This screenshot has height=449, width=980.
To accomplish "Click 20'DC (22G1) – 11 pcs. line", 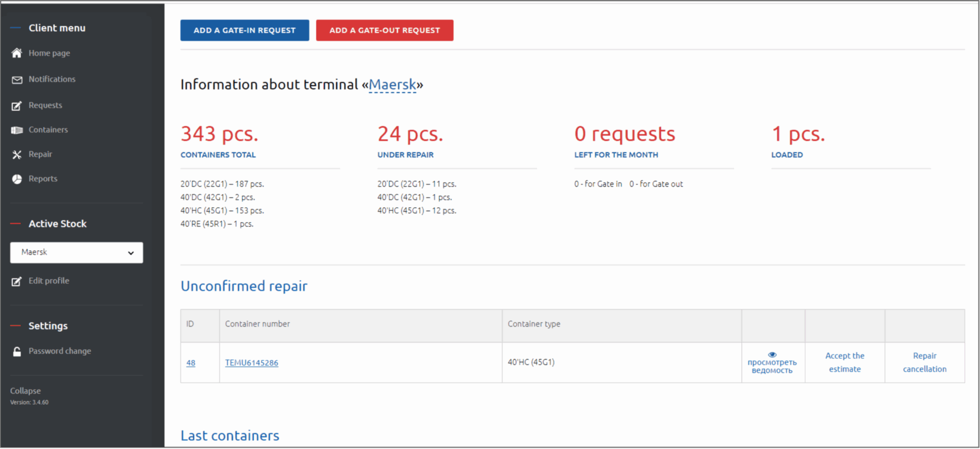I will (x=417, y=184).
